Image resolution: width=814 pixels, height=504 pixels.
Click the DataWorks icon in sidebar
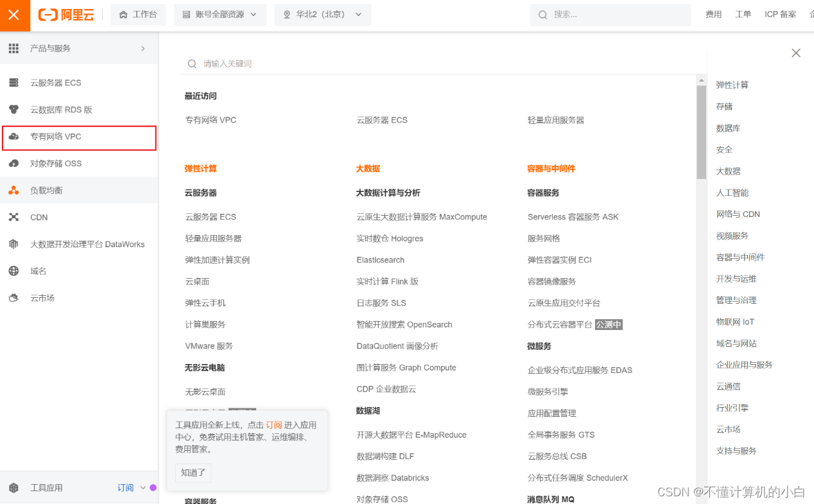coord(13,245)
